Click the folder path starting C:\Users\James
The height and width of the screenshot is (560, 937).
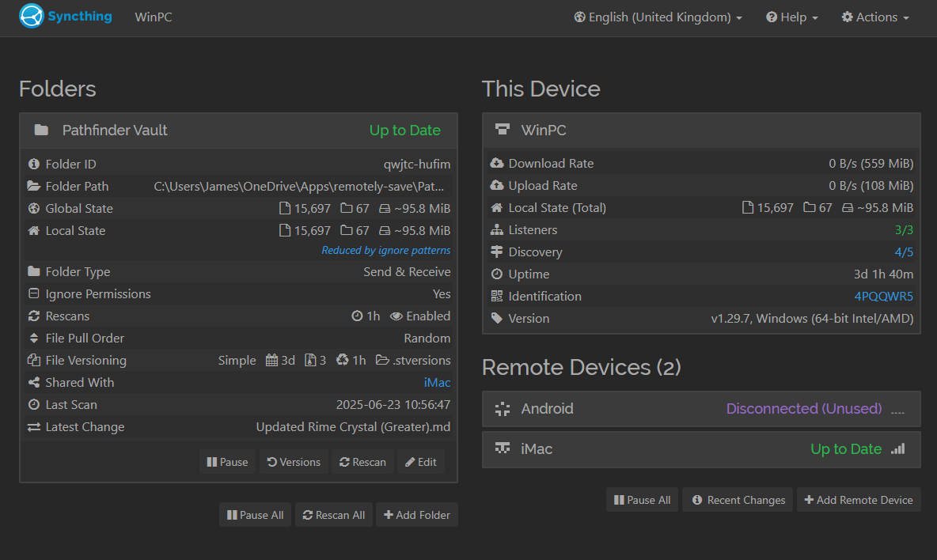(299, 186)
